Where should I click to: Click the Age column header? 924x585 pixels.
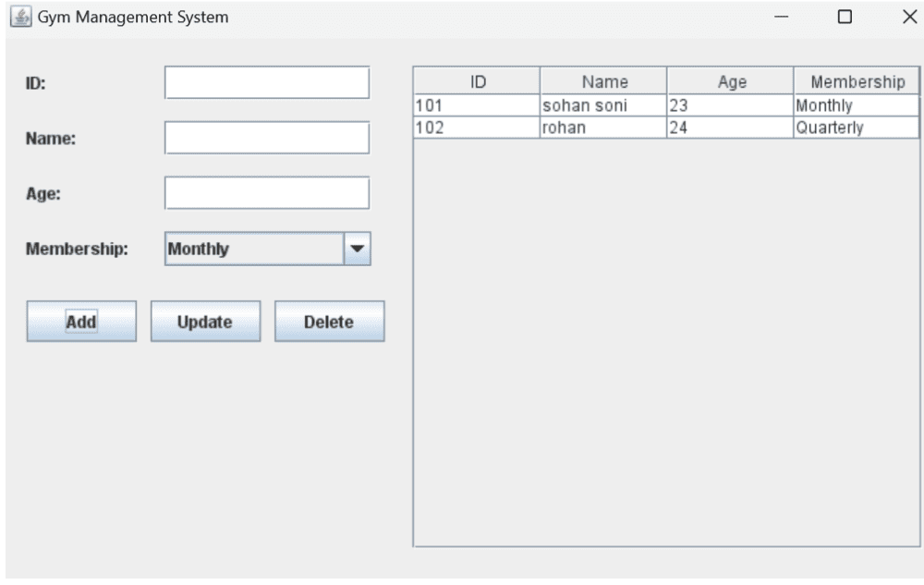(x=731, y=81)
